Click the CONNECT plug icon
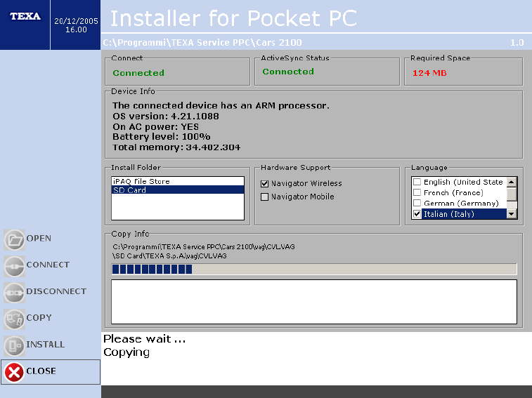 click(x=14, y=266)
